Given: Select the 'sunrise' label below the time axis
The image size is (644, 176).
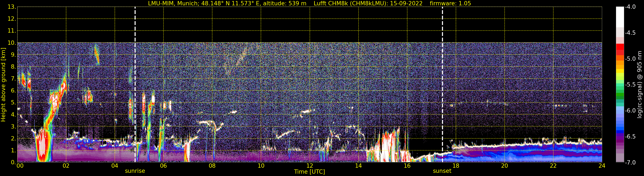Looking at the screenshot, I should 135,171.
